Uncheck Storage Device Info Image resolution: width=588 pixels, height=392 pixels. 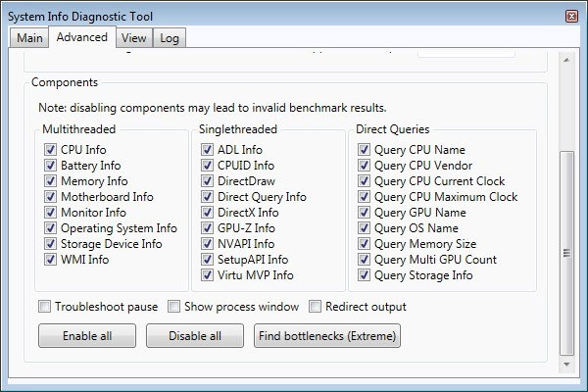(51, 244)
